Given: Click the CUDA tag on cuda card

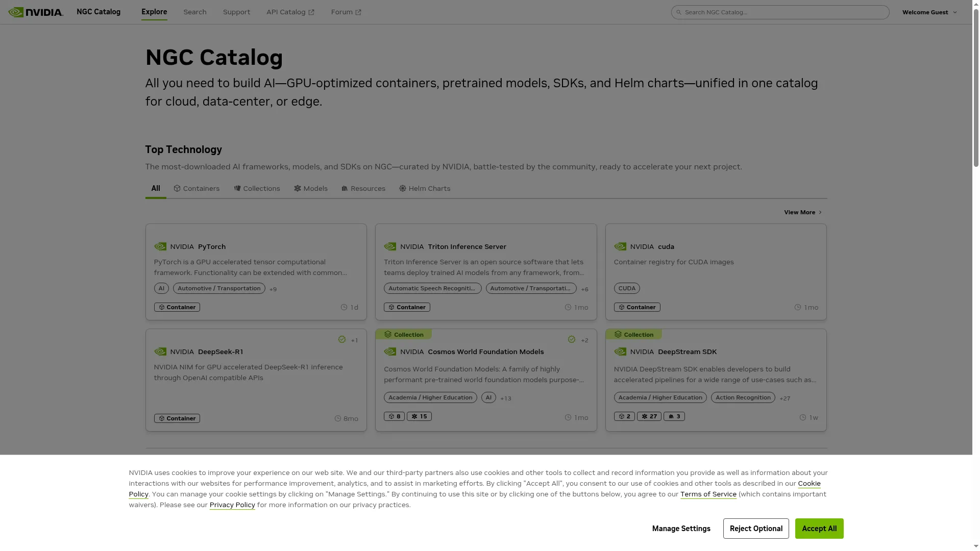Looking at the screenshot, I should (x=627, y=289).
